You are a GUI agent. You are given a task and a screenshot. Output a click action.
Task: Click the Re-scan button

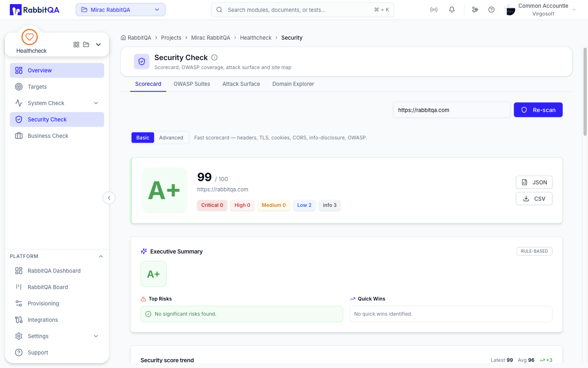tap(538, 110)
